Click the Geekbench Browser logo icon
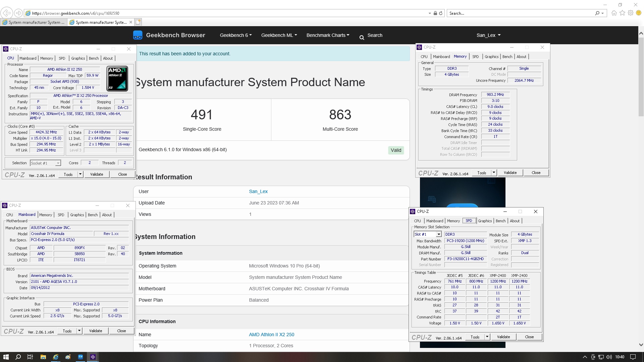Viewport: 644px width, 362px height. tap(138, 35)
